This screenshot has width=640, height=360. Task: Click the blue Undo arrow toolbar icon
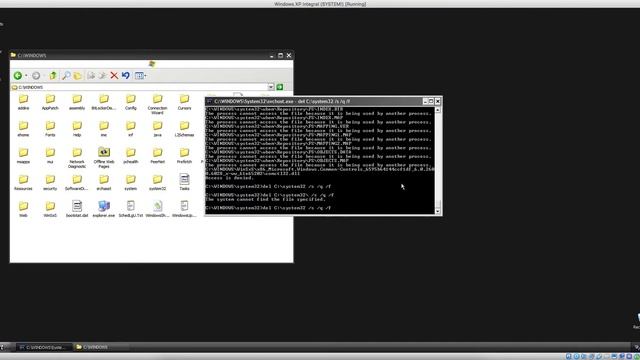click(126, 76)
